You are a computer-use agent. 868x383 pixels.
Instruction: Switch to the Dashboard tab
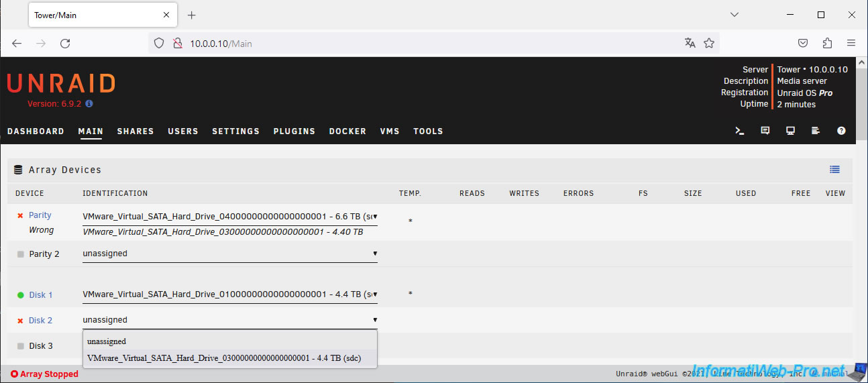click(x=36, y=131)
